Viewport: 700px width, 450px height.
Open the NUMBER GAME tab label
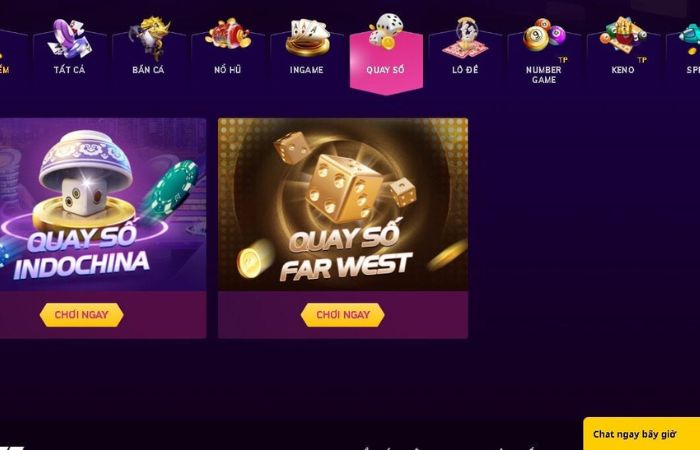tap(544, 75)
